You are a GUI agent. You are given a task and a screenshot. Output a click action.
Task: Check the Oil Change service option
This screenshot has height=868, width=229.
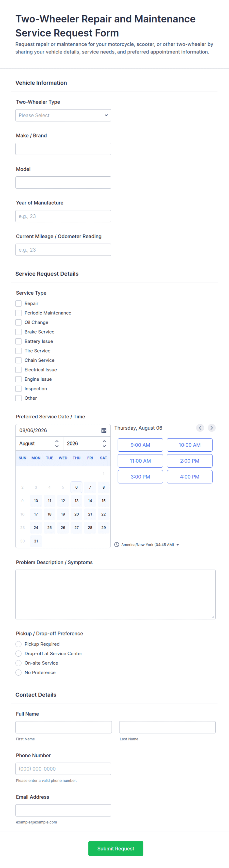(x=18, y=323)
